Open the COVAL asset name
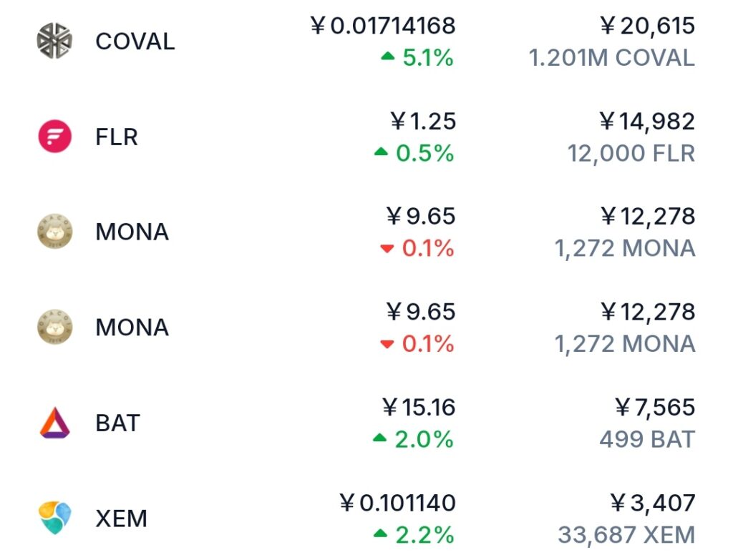Image resolution: width=733 pixels, height=560 pixels. 135,41
